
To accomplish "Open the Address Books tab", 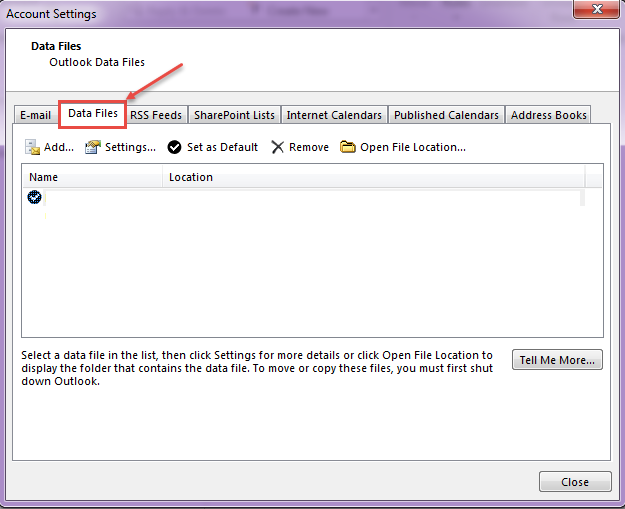I will [548, 115].
